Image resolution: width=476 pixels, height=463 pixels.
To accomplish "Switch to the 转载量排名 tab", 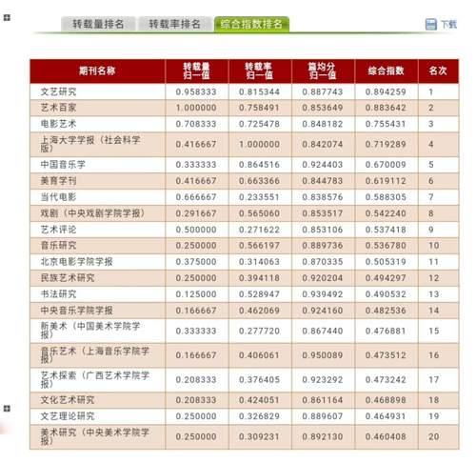I will coord(98,24).
